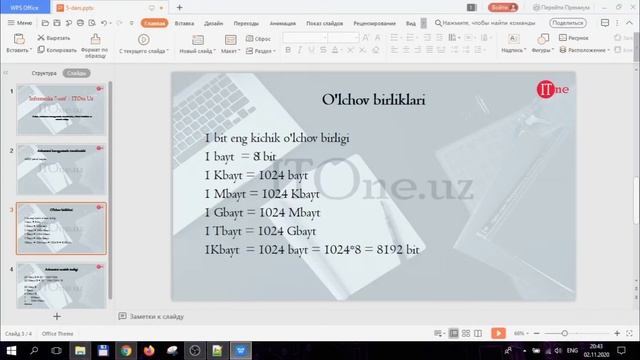This screenshot has height=360, width=640.
Task: Click the increase font size icon
Action: [x=366, y=38]
